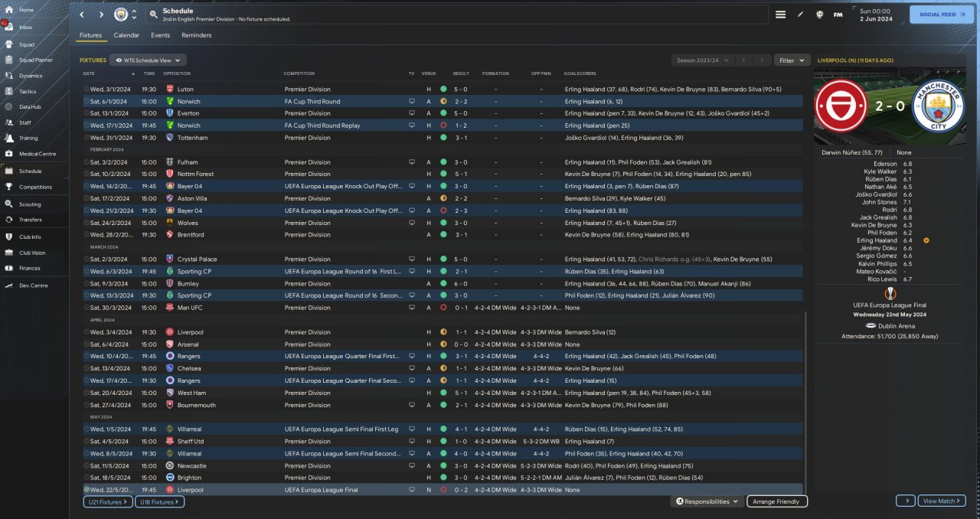Viewport: 980px width, 519px height.
Task: Open the FM menu logo
Action: pos(838,15)
